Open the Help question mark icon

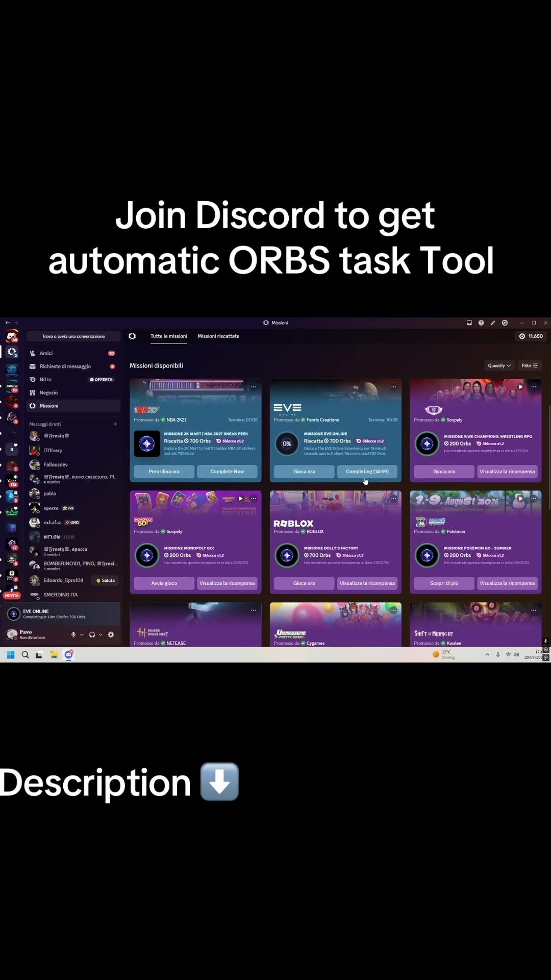(481, 323)
